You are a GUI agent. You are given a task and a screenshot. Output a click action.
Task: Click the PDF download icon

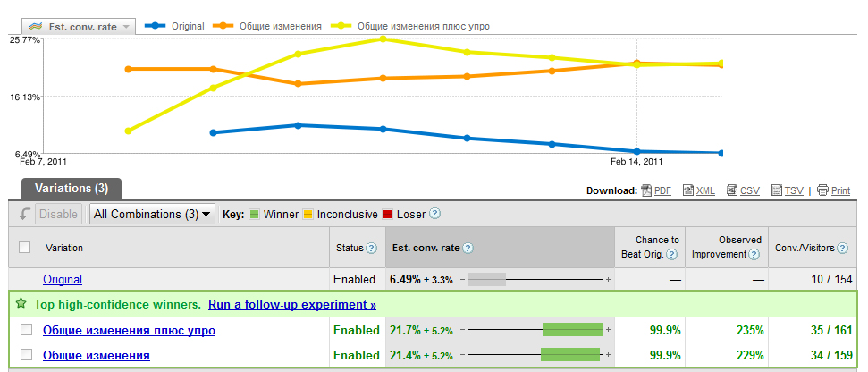coord(646,190)
